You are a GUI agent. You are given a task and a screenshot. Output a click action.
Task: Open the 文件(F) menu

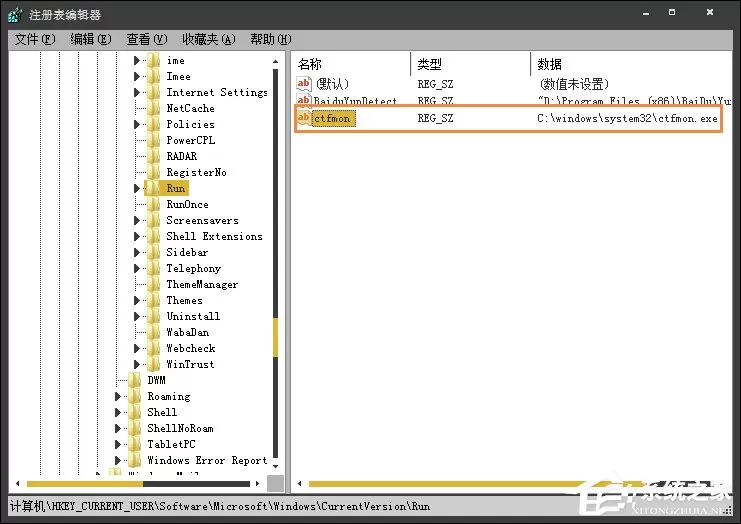[34, 39]
